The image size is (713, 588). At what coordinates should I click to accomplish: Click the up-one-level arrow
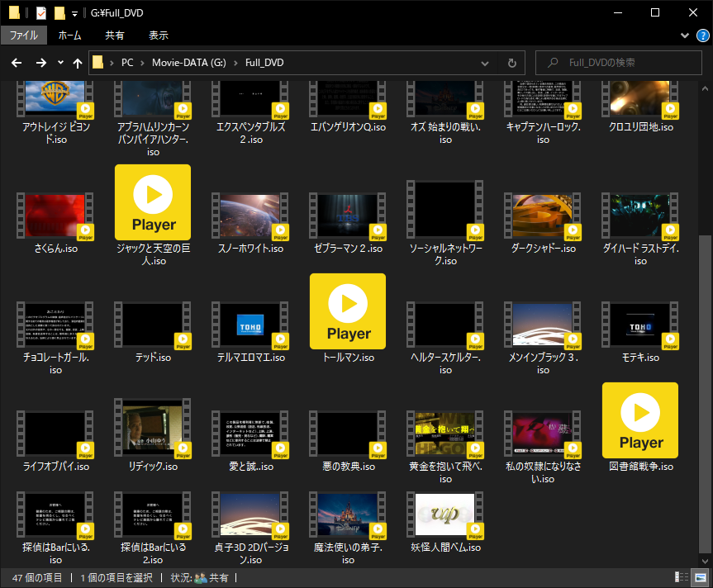pyautogui.click(x=78, y=63)
